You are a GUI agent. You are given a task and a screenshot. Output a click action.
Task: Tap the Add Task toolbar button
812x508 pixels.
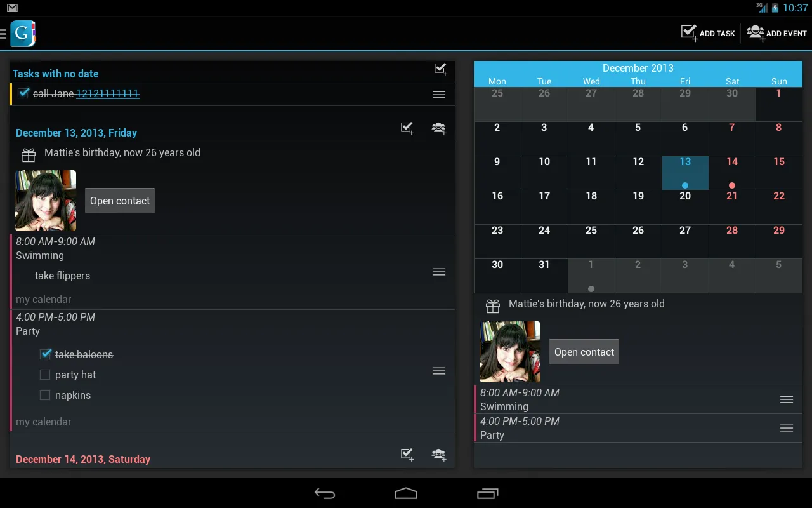708,33
